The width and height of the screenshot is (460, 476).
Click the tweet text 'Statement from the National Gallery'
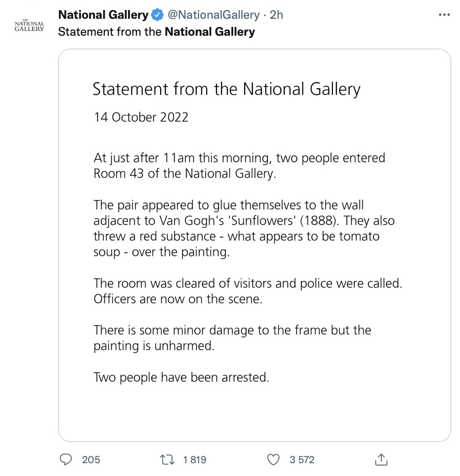click(x=156, y=32)
